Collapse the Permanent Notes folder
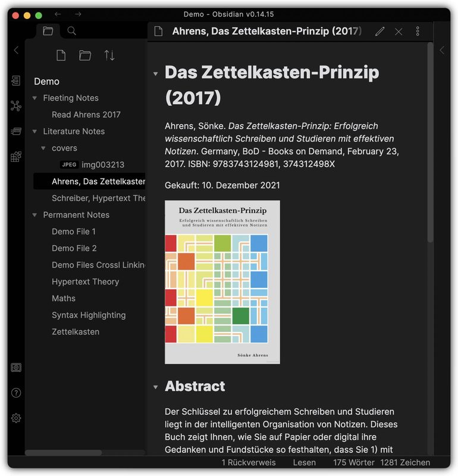458x476 pixels. pos(34,215)
